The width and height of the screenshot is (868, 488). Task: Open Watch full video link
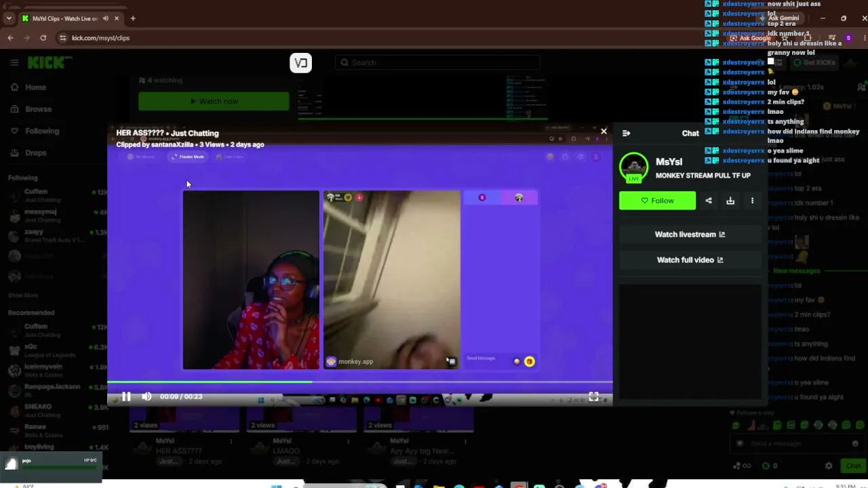[x=690, y=260]
